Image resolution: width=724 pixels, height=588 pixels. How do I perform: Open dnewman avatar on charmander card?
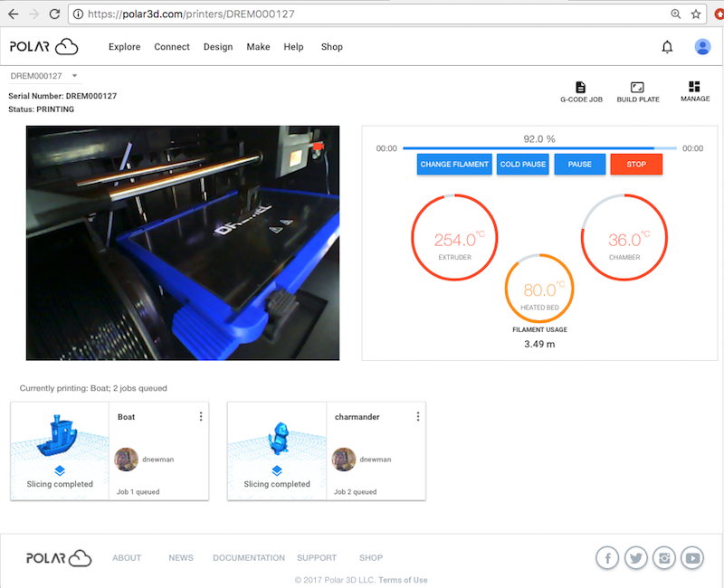point(344,460)
